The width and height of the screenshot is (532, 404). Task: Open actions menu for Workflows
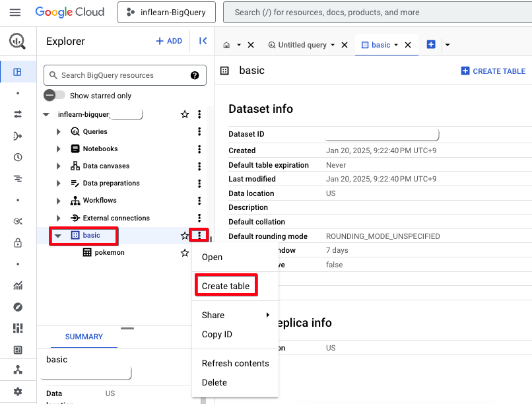(199, 201)
